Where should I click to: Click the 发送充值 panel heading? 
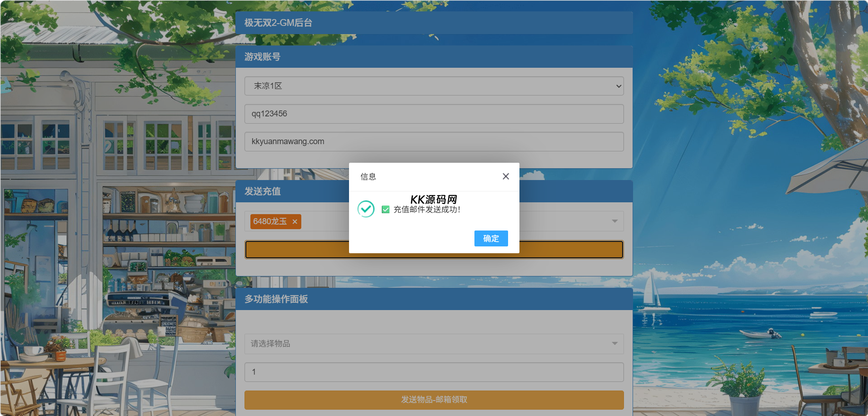pyautogui.click(x=263, y=191)
